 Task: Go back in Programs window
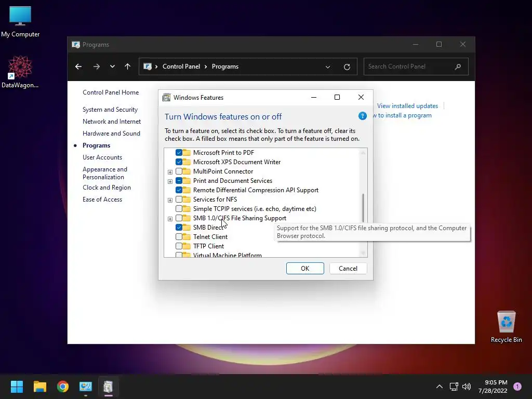[78, 66]
